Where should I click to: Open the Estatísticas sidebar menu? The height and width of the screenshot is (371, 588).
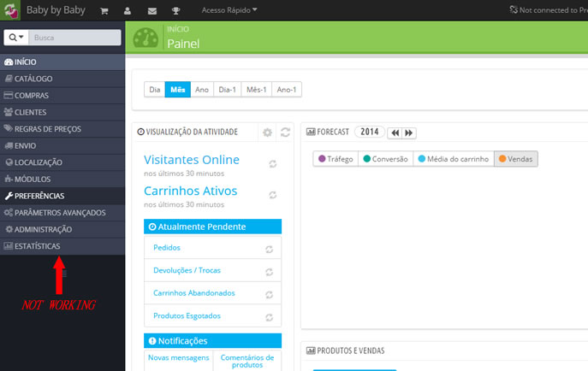(x=62, y=246)
